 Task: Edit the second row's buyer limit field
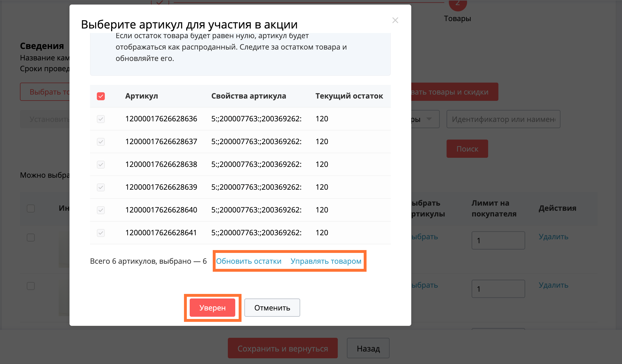[x=498, y=289]
